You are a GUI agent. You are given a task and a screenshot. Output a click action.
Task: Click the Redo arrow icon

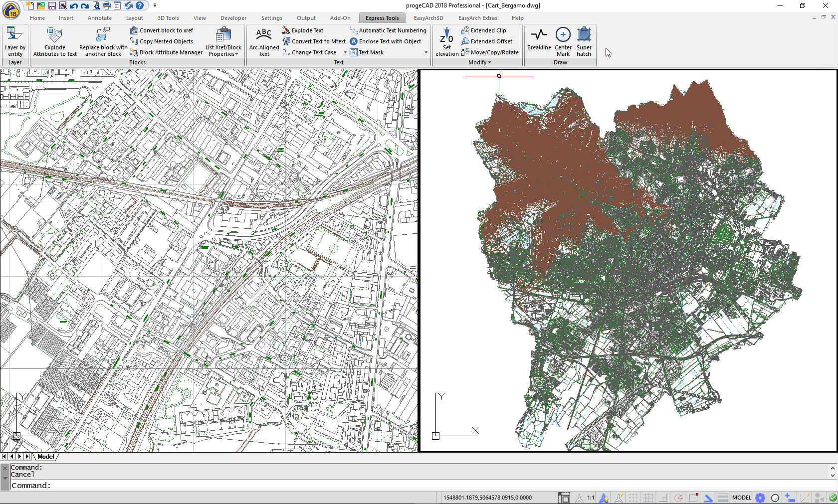tap(85, 5)
